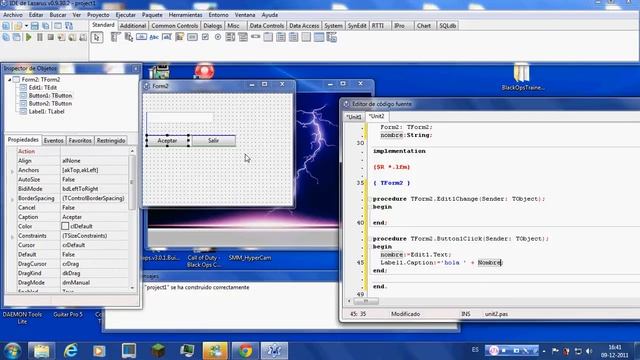Select the TListBox component in palette
The height and width of the screenshot is (360, 640).
(230, 37)
